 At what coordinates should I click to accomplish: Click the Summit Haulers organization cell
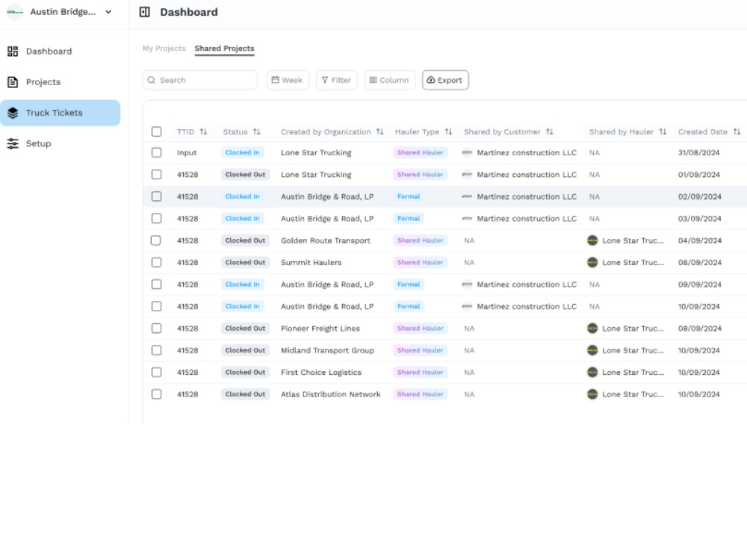pyautogui.click(x=311, y=262)
